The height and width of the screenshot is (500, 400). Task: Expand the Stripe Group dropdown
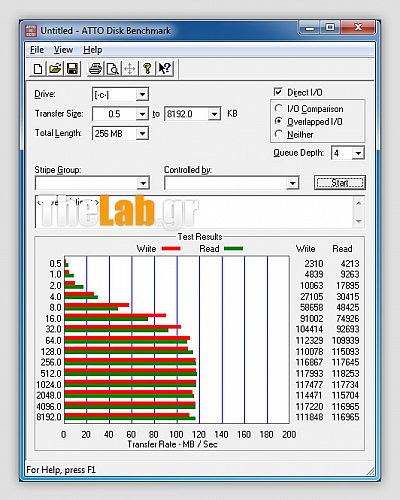(x=143, y=183)
